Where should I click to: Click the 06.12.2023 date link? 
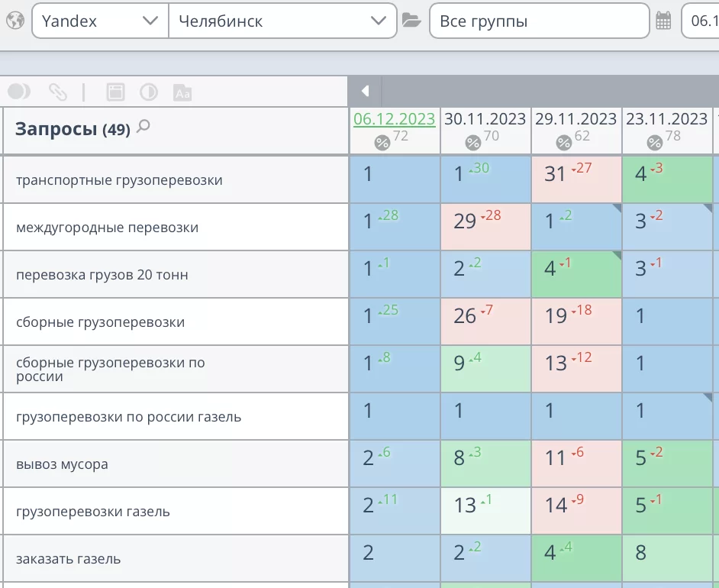394,119
